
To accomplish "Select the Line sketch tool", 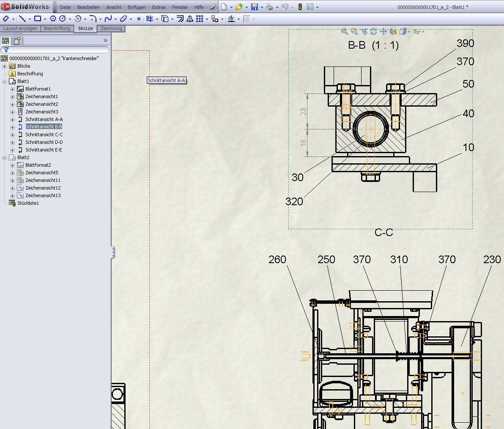I will (22, 19).
